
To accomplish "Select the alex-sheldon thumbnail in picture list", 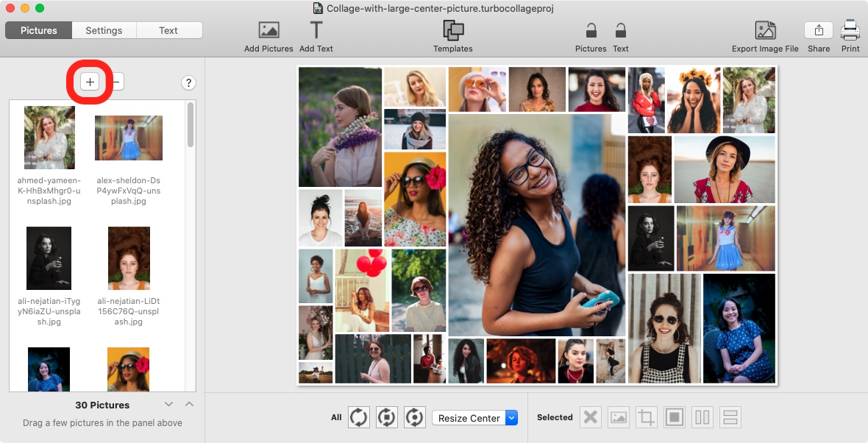I will [x=129, y=138].
